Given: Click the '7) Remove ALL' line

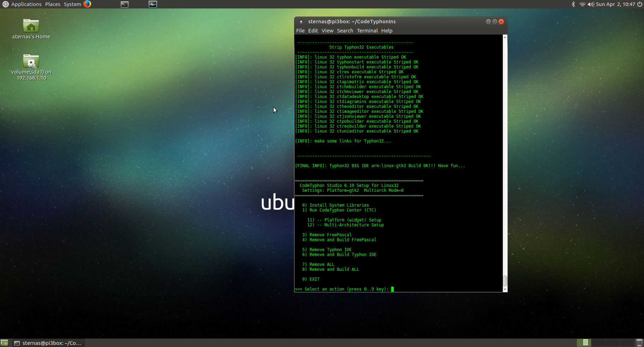Looking at the screenshot, I should click(318, 264).
